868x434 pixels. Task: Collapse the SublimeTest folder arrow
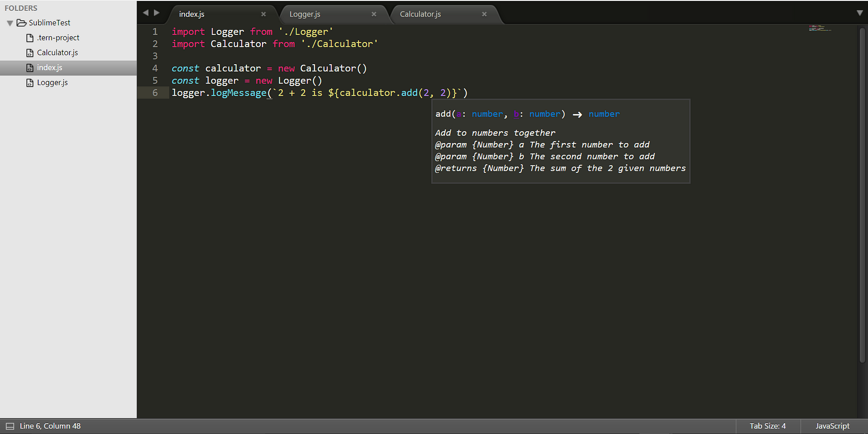9,23
